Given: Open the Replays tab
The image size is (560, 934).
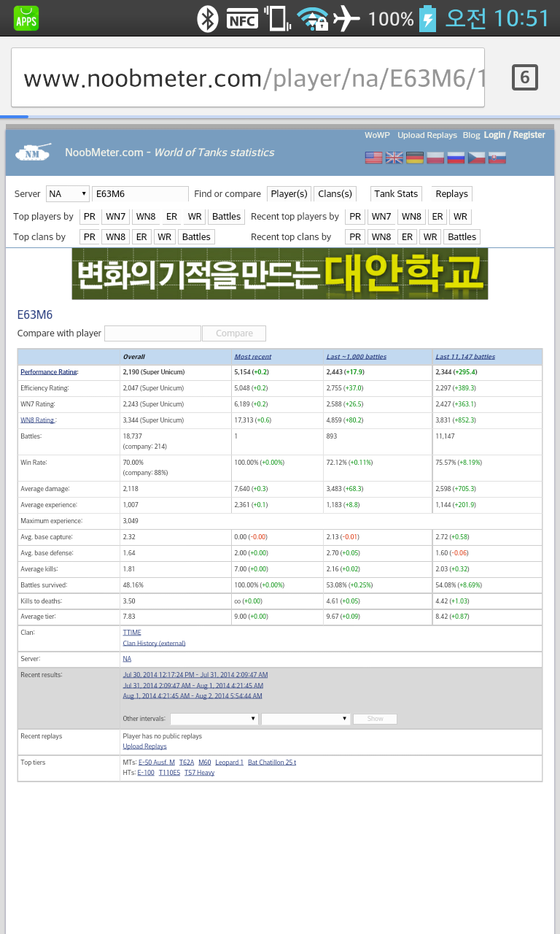Looking at the screenshot, I should coord(451,194).
